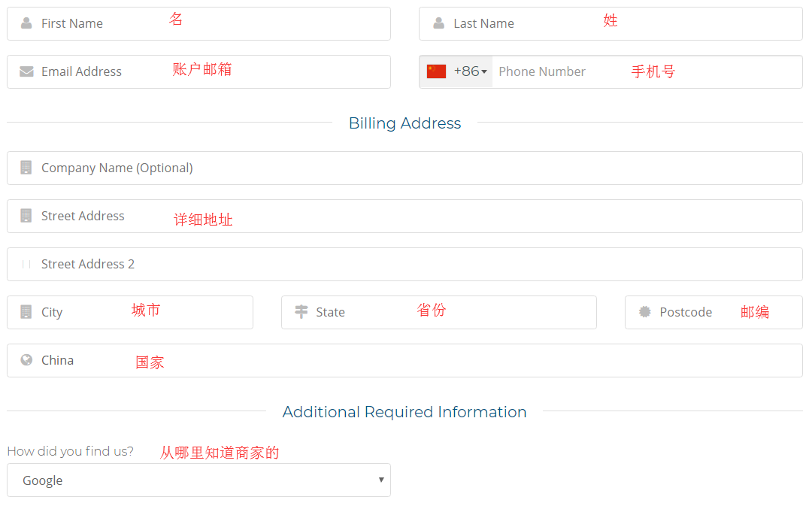
Task: Click the signpost icon beside State
Action: 301,312
